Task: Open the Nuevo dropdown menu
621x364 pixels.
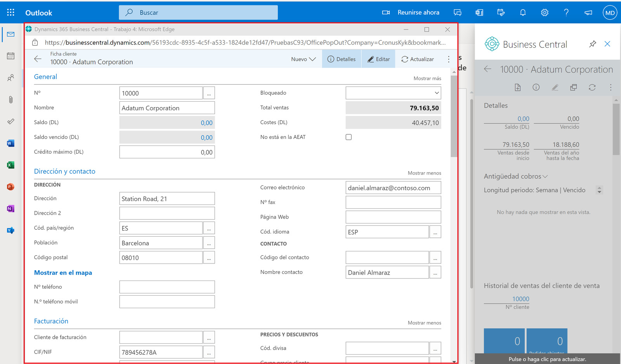Action: 304,59
